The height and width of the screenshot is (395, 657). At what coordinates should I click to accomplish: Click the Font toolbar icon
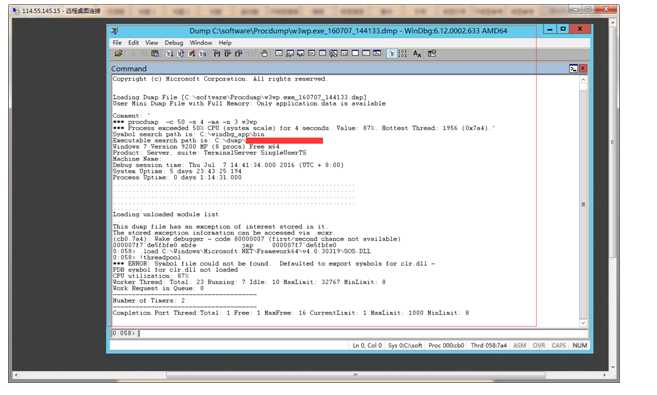click(417, 53)
